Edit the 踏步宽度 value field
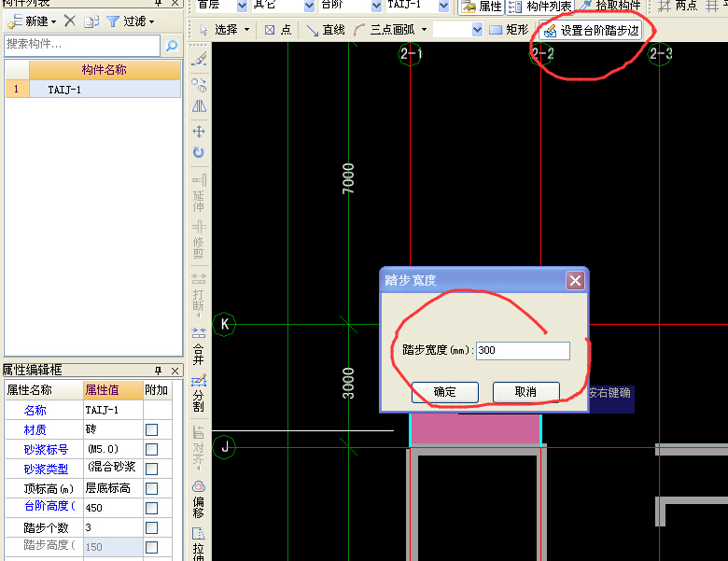The image size is (728, 561). [x=523, y=351]
